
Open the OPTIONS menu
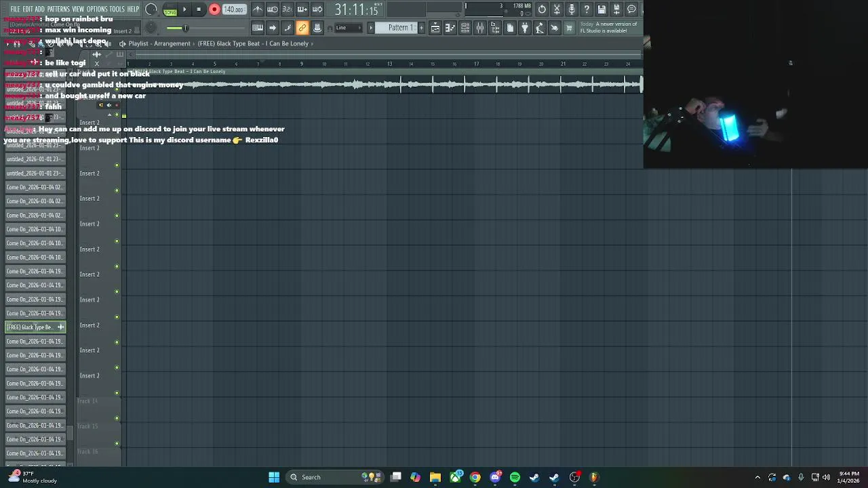point(96,9)
